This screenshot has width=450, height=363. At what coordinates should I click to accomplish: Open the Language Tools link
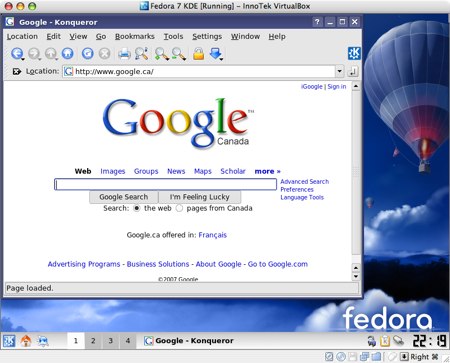click(302, 198)
